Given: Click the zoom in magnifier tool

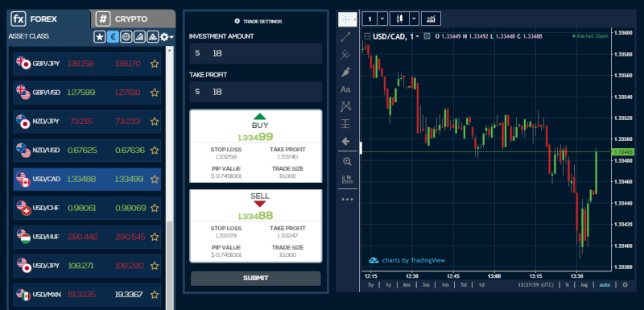Looking at the screenshot, I should click(347, 161).
